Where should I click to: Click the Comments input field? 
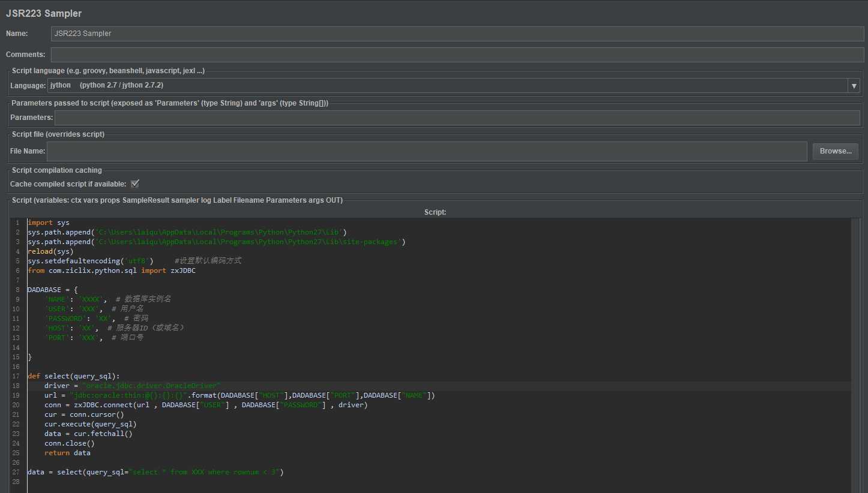pos(457,55)
